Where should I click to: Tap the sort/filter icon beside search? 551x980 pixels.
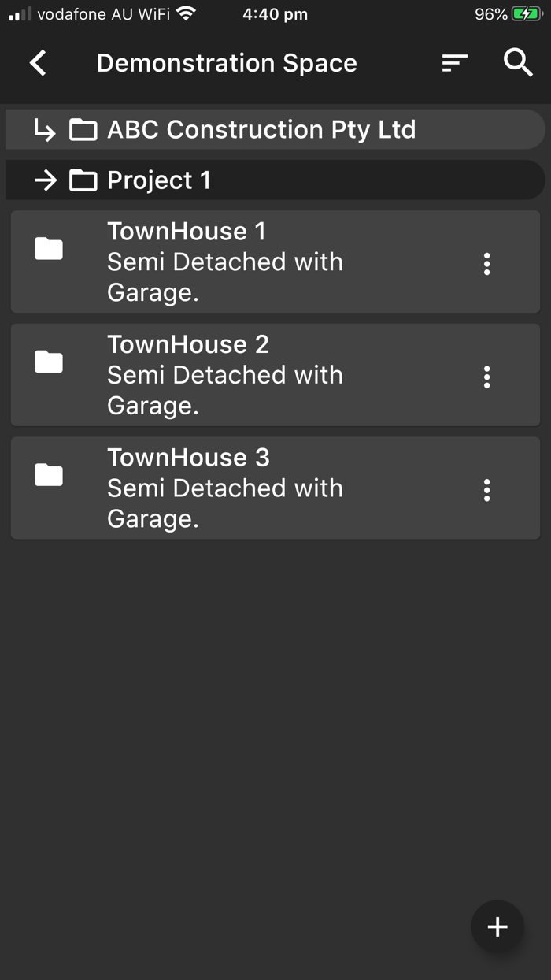pyautogui.click(x=454, y=62)
